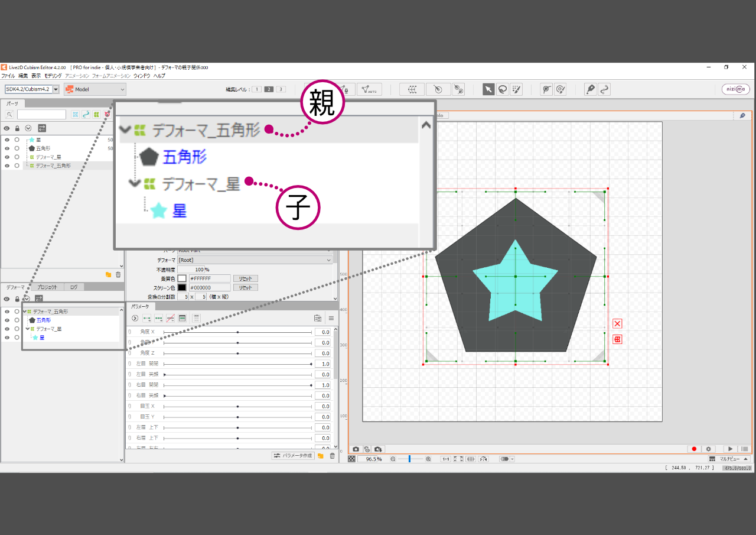Select edit level 1 button

[x=257, y=89]
